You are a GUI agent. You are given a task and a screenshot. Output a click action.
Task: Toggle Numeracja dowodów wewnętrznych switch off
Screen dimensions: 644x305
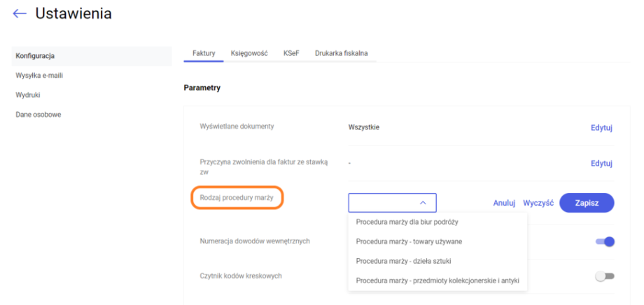pos(604,242)
